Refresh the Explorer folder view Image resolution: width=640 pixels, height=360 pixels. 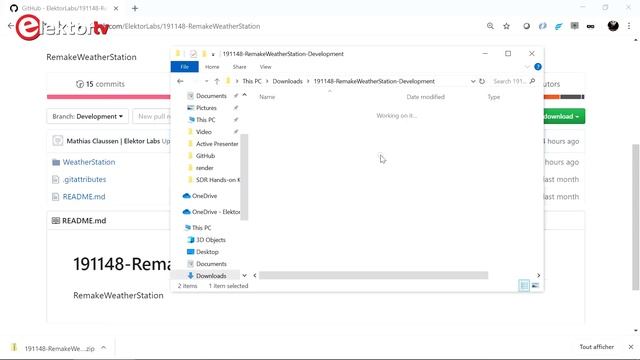pos(482,81)
